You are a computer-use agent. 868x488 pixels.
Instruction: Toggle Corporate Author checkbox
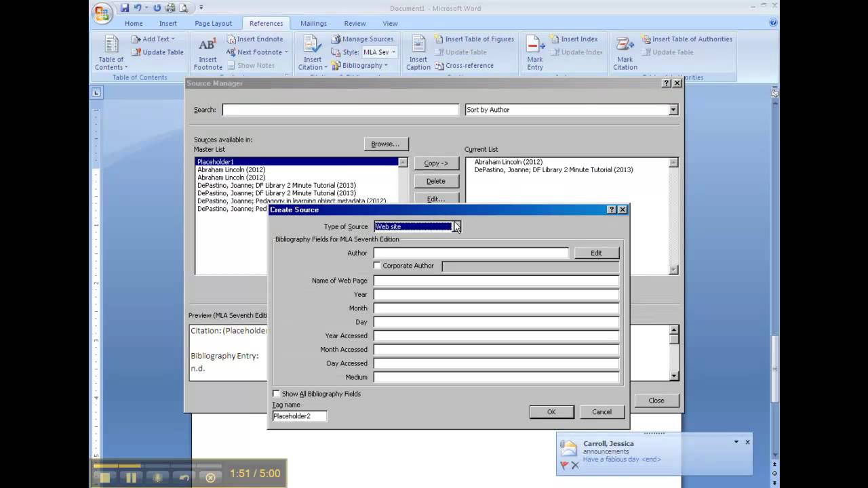click(x=378, y=266)
